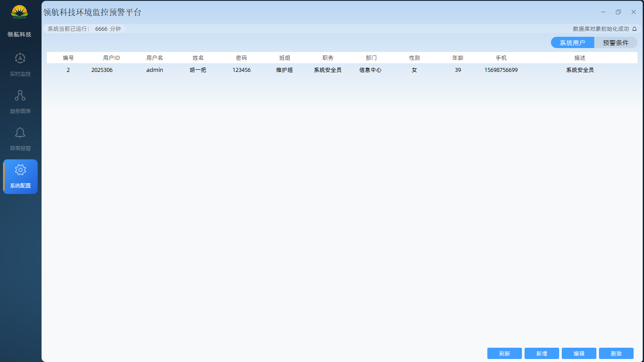Click the 年龄 column header
Viewport: 644px width, 362px height.
[x=458, y=58]
